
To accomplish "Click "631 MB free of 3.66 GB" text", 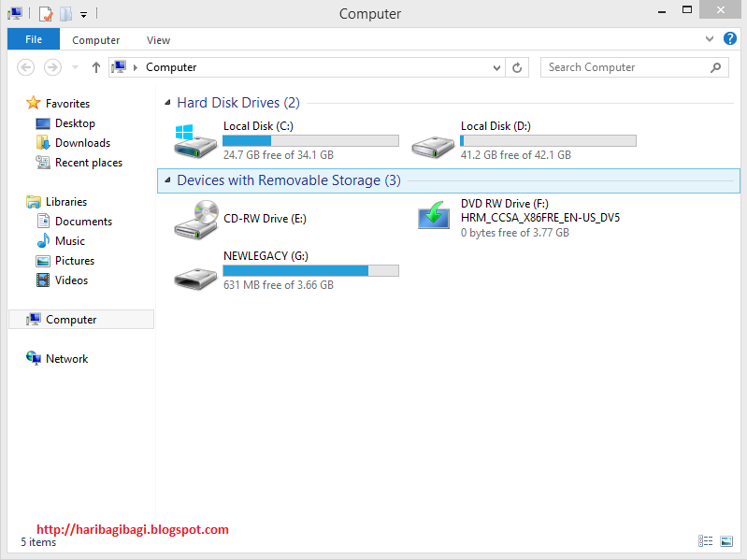I will [x=279, y=285].
